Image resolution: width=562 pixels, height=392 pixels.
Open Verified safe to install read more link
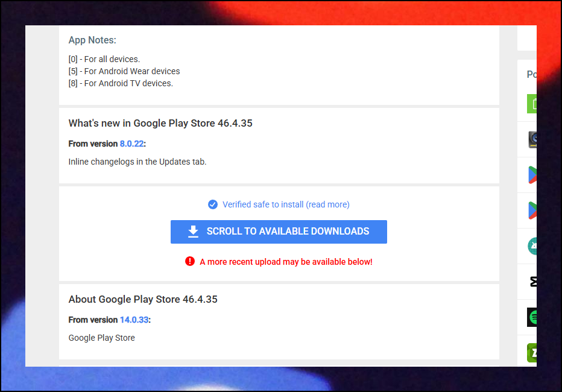click(x=286, y=204)
